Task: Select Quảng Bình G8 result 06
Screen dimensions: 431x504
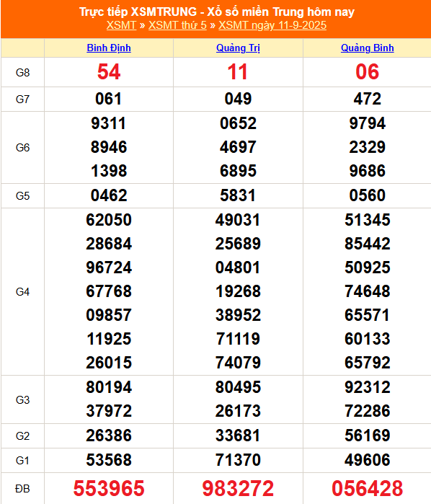Action: coord(368,71)
